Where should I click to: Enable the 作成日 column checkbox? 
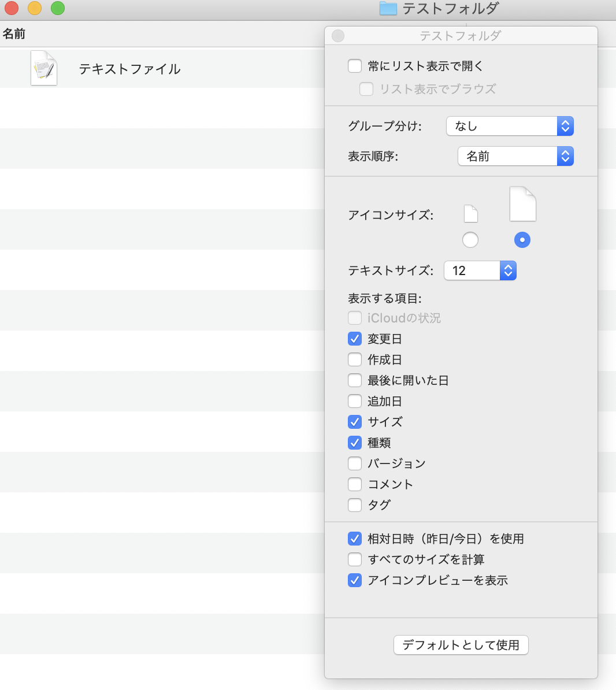coord(355,359)
